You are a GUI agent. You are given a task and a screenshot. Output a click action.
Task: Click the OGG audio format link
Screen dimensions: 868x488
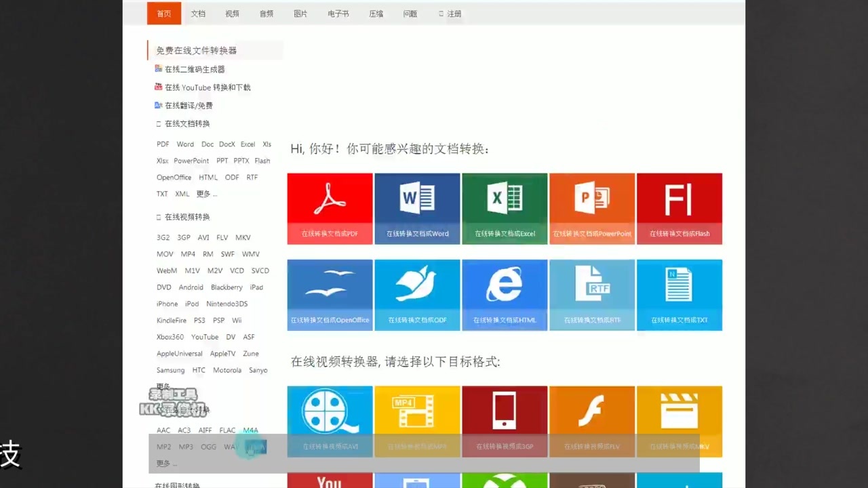pyautogui.click(x=209, y=447)
